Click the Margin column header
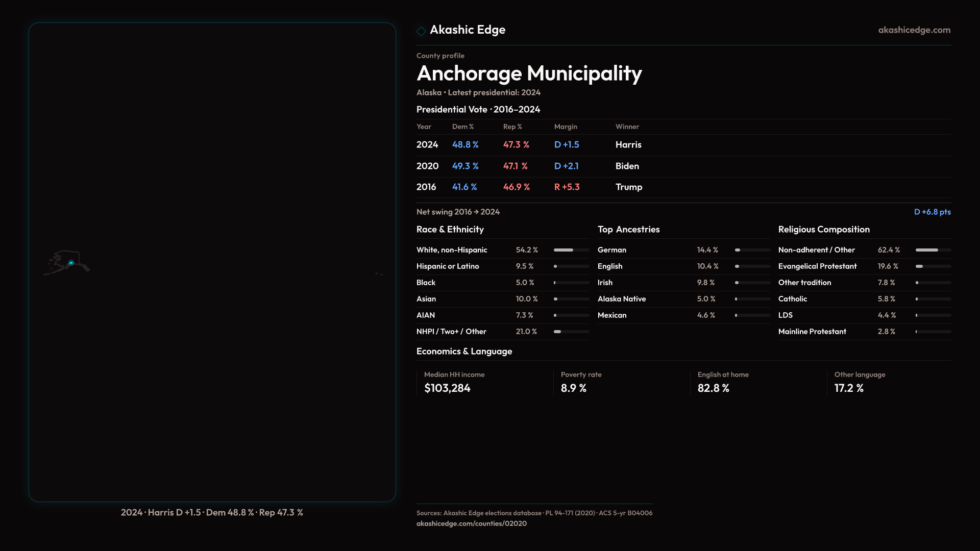 566,127
